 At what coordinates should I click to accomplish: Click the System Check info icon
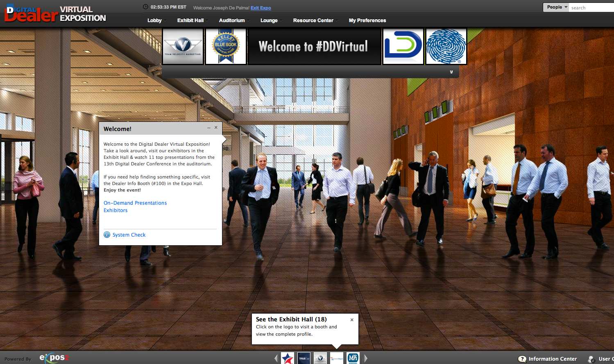[107, 235]
